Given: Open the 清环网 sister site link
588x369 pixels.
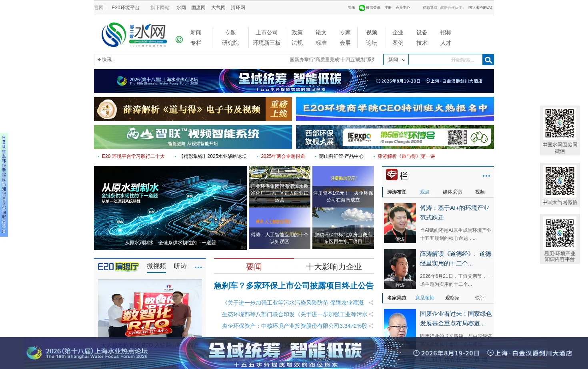Looking at the screenshot, I should pyautogui.click(x=238, y=8).
